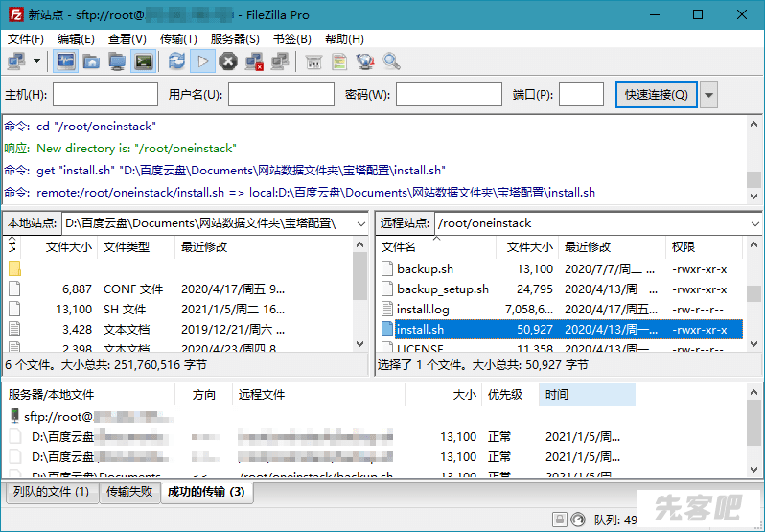
Task: Click the 快速连接(Q) button
Action: [x=657, y=95]
